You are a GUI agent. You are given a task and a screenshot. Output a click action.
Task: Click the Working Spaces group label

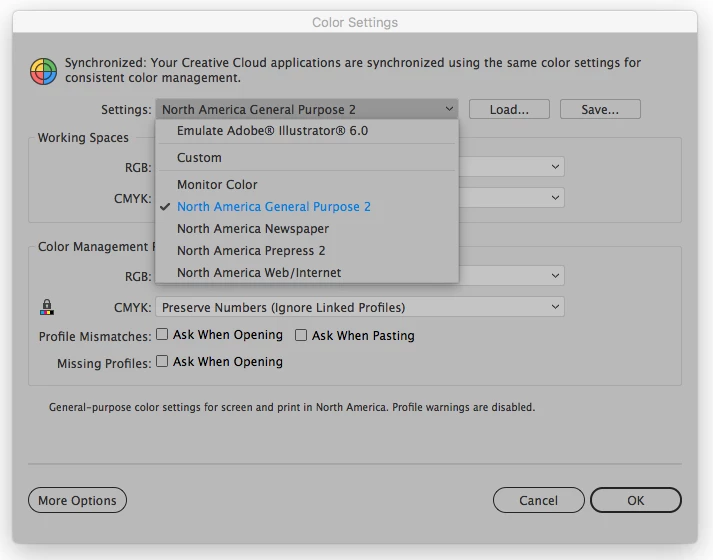[83, 138]
